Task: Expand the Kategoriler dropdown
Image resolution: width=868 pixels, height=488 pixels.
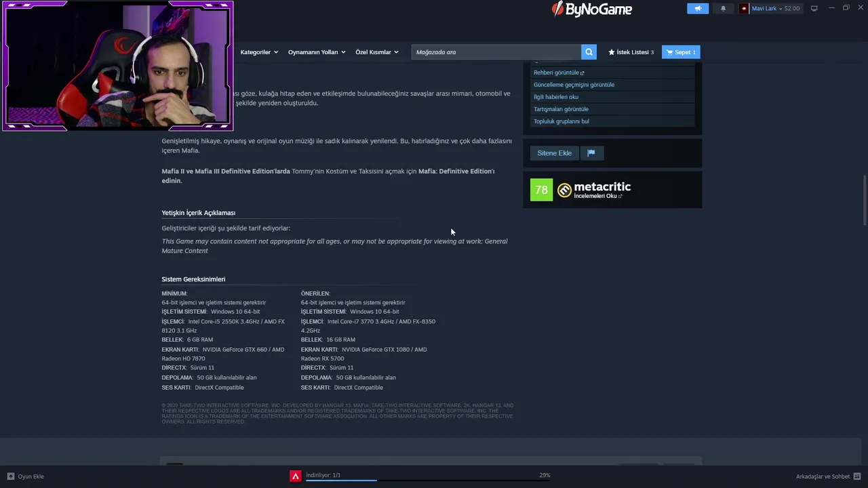Action: [x=258, y=52]
